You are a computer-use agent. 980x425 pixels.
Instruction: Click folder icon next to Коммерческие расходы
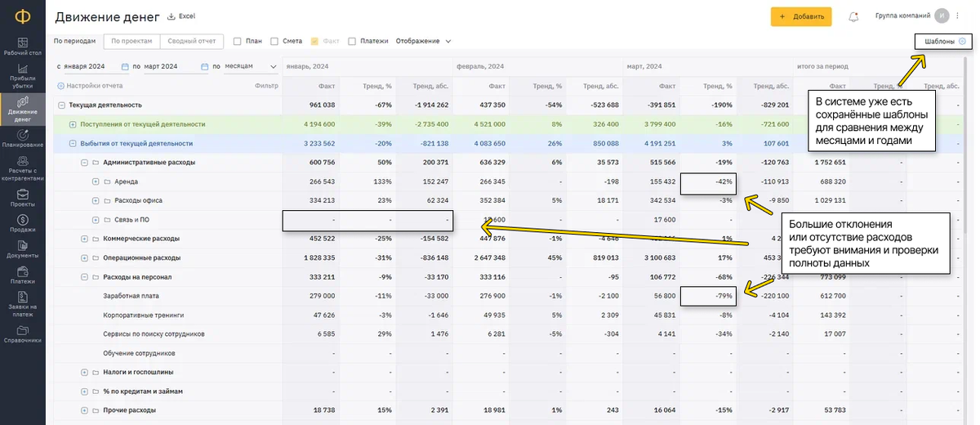[96, 239]
